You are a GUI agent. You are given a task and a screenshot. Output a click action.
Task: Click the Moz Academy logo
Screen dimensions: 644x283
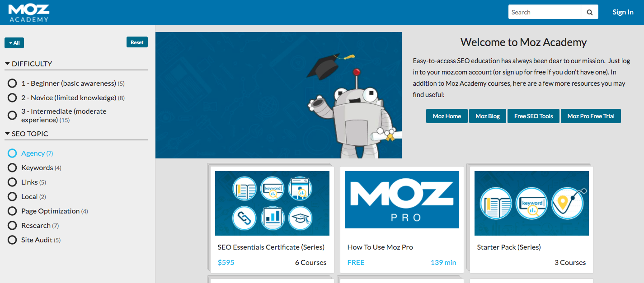point(29,12)
